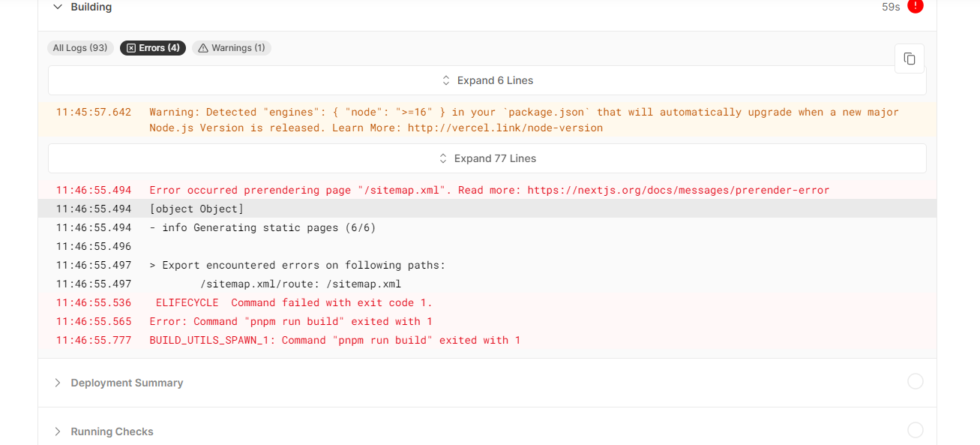Click the Expand 77 Lines button
Viewport: 980px width, 445px height.
click(487, 158)
